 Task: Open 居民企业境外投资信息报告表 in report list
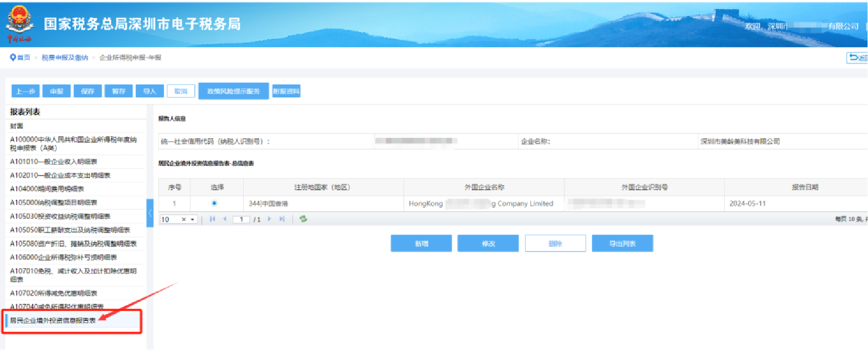[x=53, y=321]
